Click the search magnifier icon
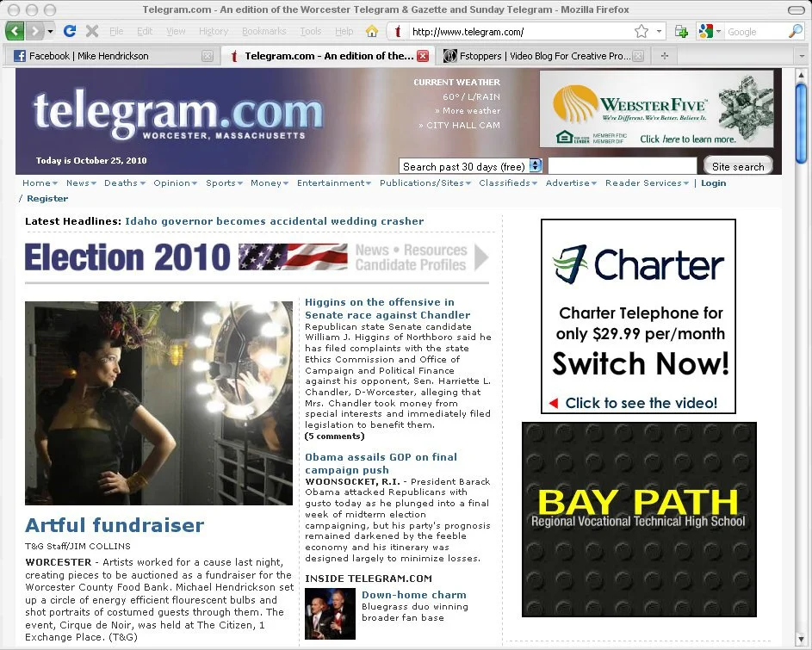Viewport: 812px width, 650px height. [795, 32]
